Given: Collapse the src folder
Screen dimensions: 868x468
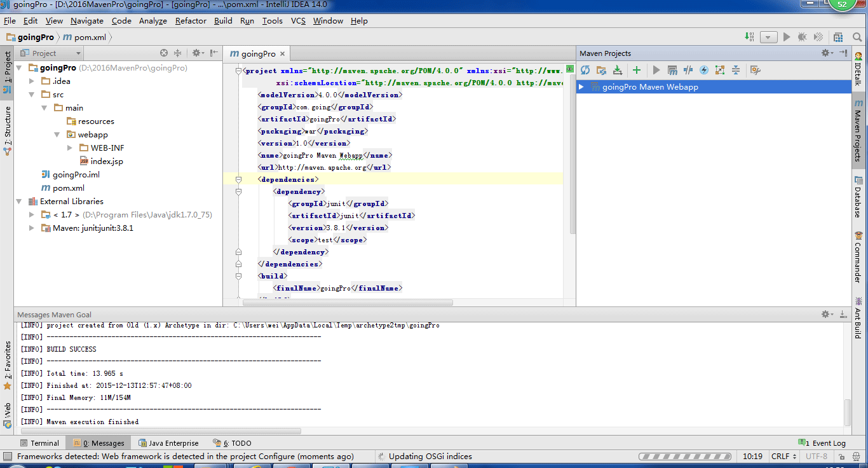Looking at the screenshot, I should [32, 94].
